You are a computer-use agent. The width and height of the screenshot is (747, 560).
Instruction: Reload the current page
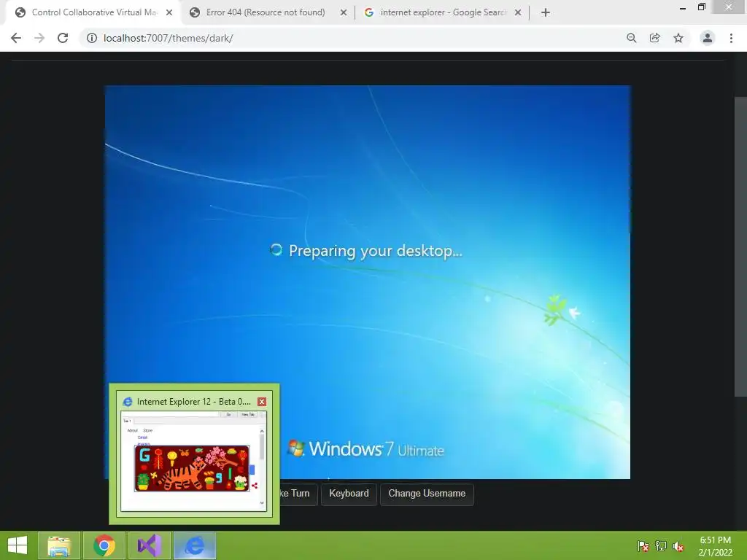tap(63, 38)
